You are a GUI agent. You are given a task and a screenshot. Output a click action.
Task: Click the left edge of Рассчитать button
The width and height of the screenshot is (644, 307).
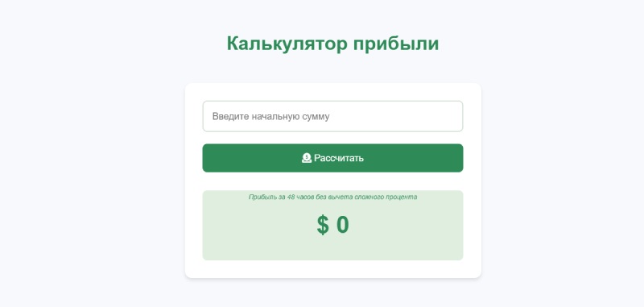click(209, 158)
